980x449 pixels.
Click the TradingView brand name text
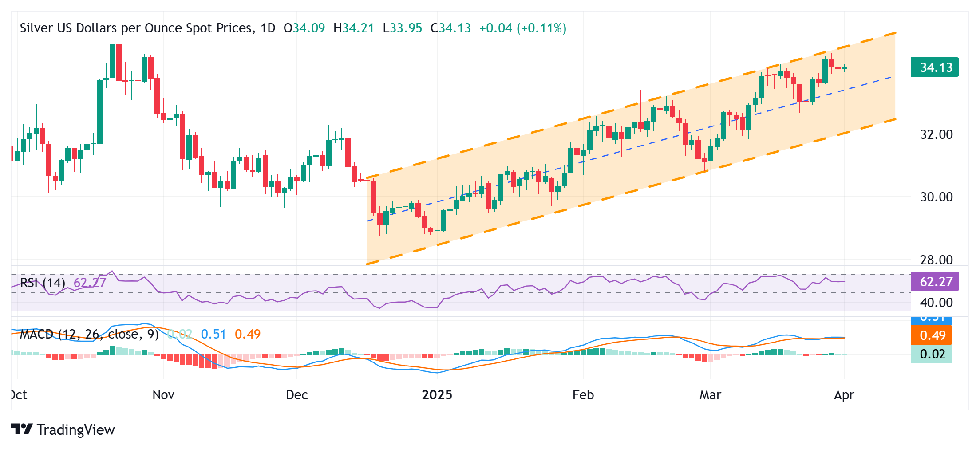coord(75,430)
